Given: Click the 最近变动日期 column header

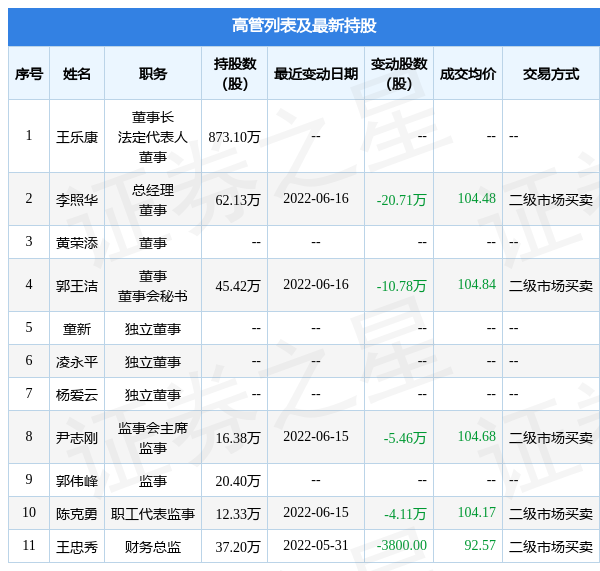Looking at the screenshot, I should (x=316, y=74).
